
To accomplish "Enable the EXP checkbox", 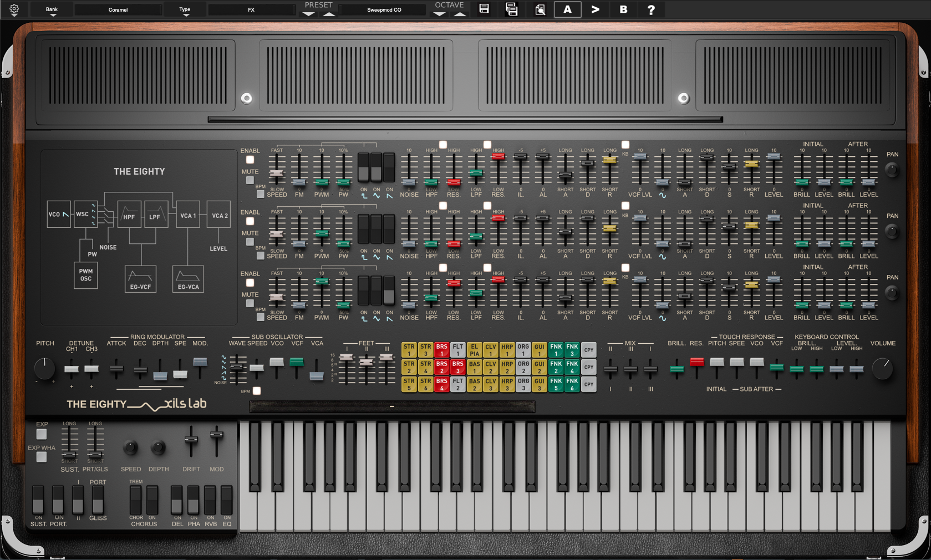I will pyautogui.click(x=42, y=434).
